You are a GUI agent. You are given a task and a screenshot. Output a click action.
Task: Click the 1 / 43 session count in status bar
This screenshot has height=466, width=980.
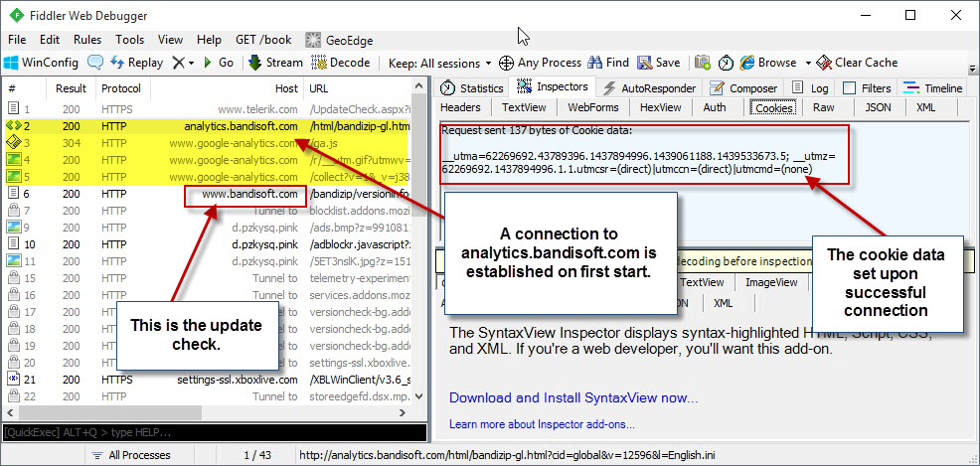tap(256, 455)
